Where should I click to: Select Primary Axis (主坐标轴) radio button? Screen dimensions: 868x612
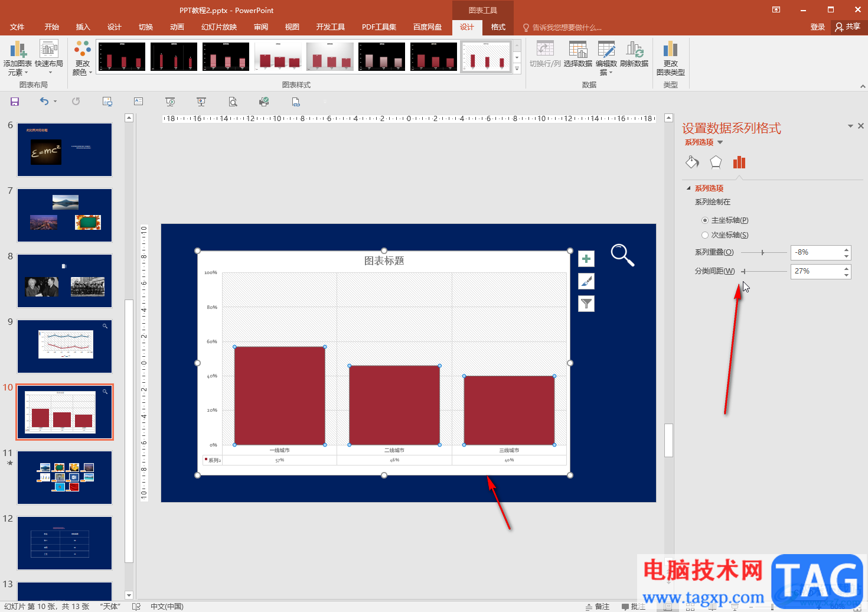(x=705, y=220)
